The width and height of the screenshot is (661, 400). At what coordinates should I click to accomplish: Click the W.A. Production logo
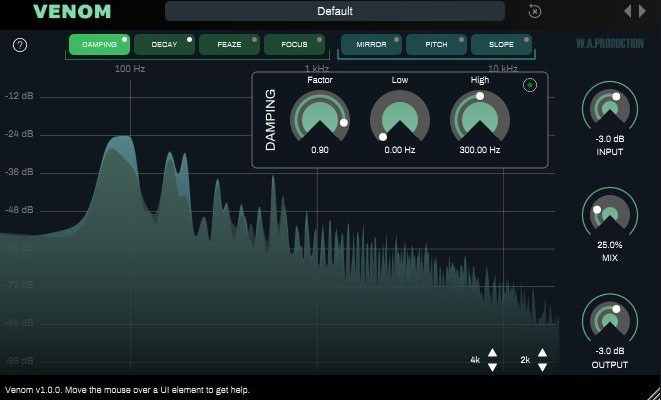pyautogui.click(x=609, y=44)
